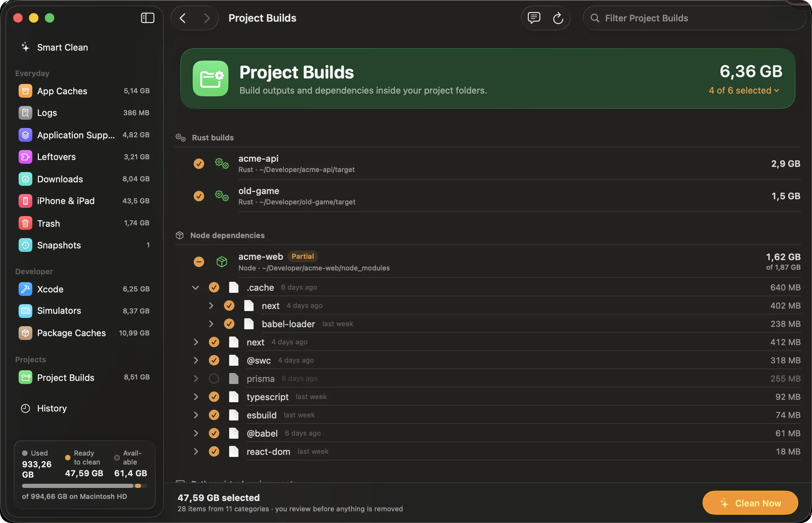Click the Filter Project Builds search field
Screen dimensions: 812x523
694,18
